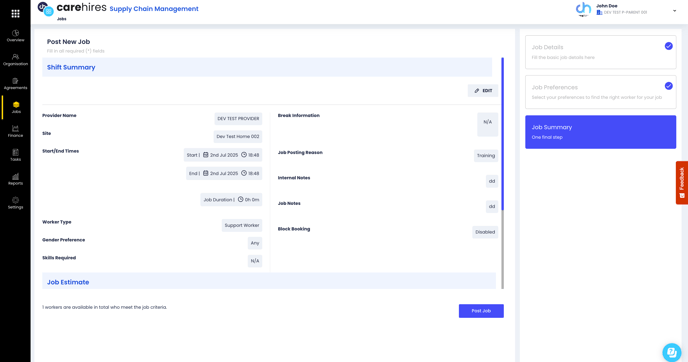Screen dimensions: 688x362
Task: Go to Overview in sidebar
Action: click(x=15, y=36)
